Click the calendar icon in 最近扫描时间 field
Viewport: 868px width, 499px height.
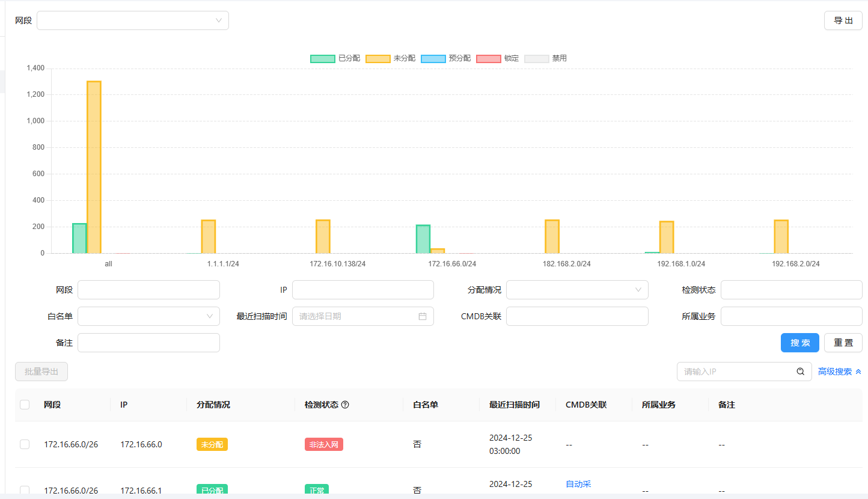click(x=423, y=316)
